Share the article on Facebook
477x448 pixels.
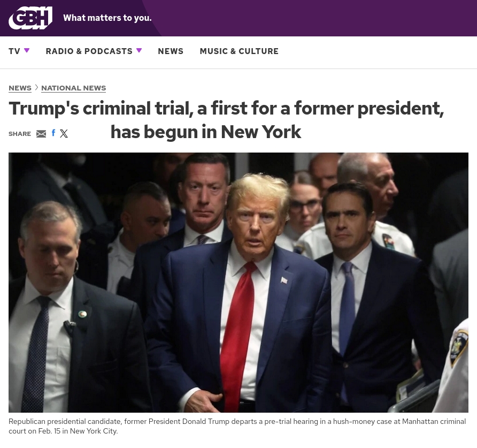coord(53,133)
